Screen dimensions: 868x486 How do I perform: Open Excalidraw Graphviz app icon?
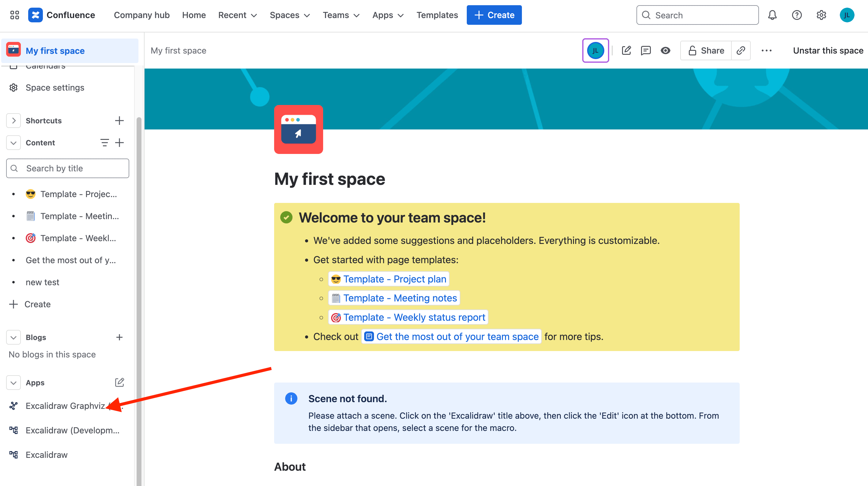(x=13, y=406)
